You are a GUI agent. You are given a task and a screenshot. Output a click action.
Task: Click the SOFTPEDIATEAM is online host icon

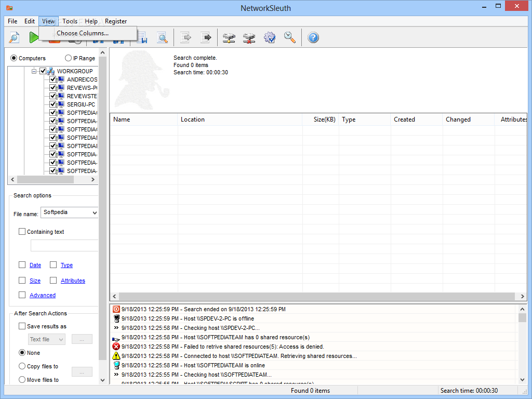116,365
